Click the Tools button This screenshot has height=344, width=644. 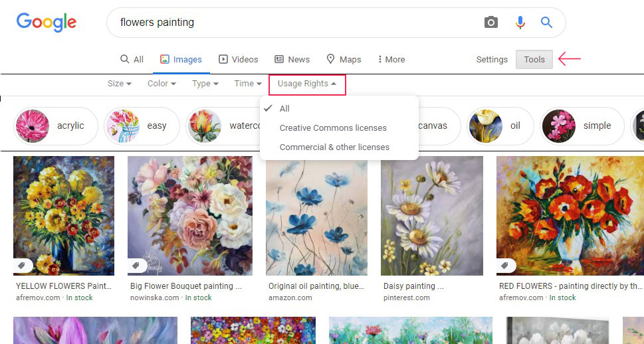tap(534, 60)
